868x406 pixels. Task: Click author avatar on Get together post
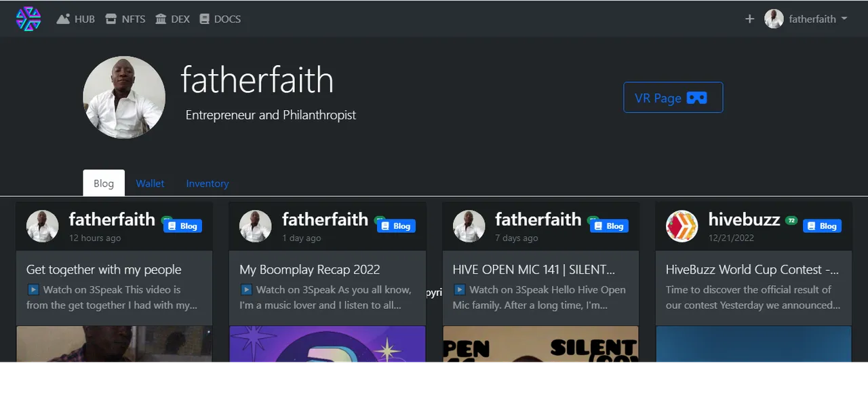point(43,226)
